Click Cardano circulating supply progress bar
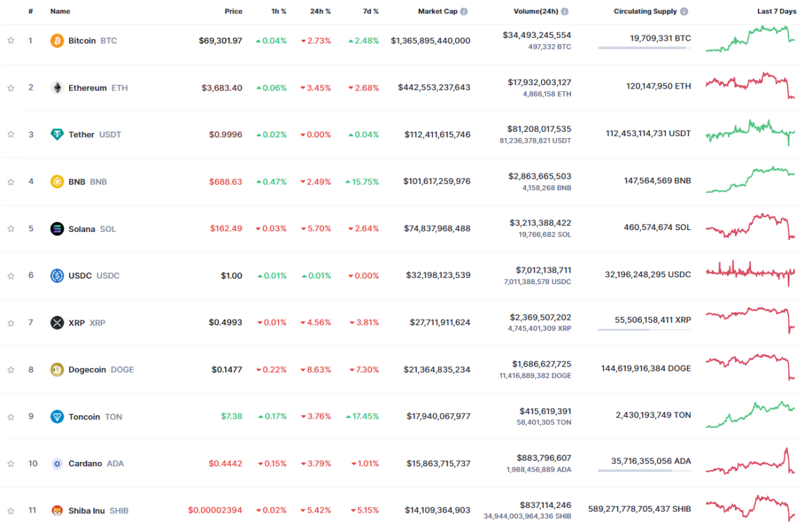Viewport: 812px width, 531px height. tap(644, 471)
